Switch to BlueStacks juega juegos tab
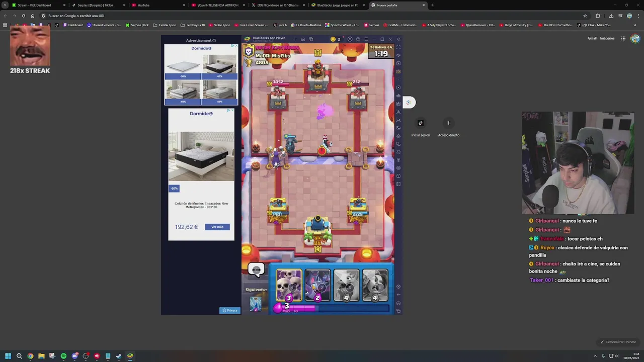 [337, 5]
